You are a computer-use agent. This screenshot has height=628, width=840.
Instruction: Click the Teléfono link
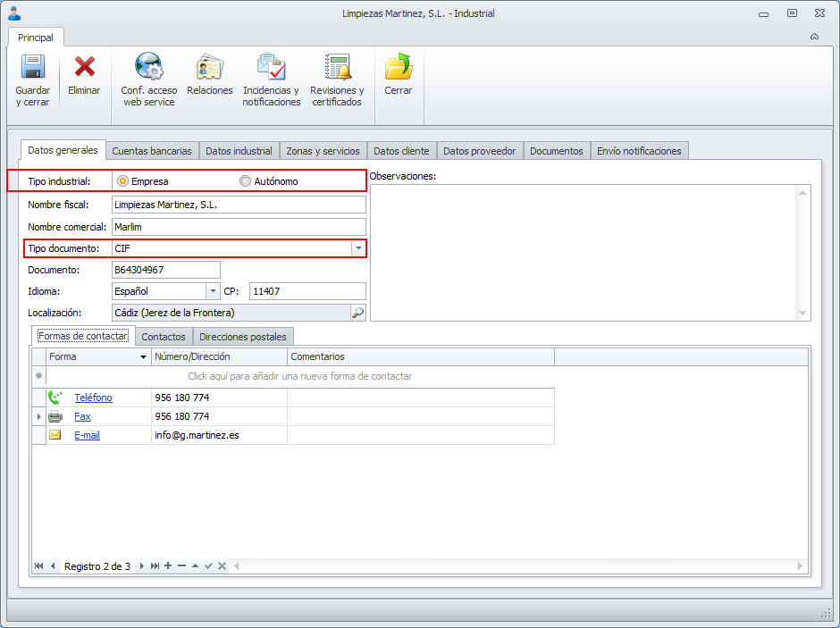(x=93, y=398)
